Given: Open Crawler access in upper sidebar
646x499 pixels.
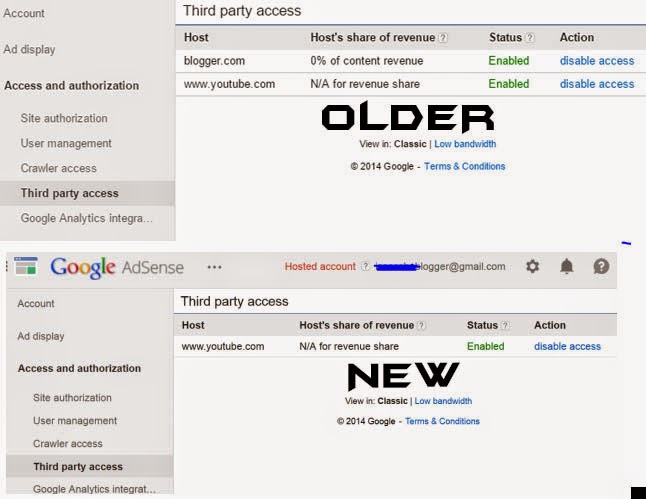Looking at the screenshot, I should pos(59,168).
